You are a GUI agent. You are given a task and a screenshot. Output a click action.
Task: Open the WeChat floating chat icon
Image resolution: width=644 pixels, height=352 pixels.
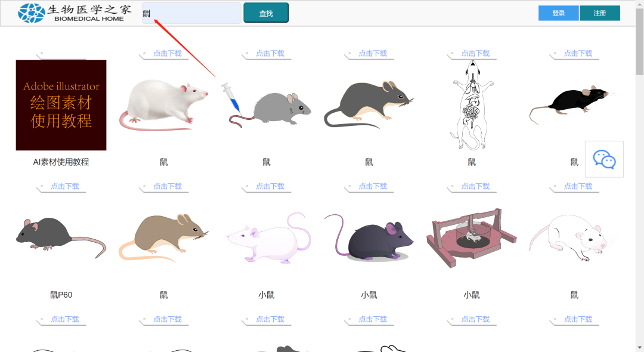pos(604,159)
